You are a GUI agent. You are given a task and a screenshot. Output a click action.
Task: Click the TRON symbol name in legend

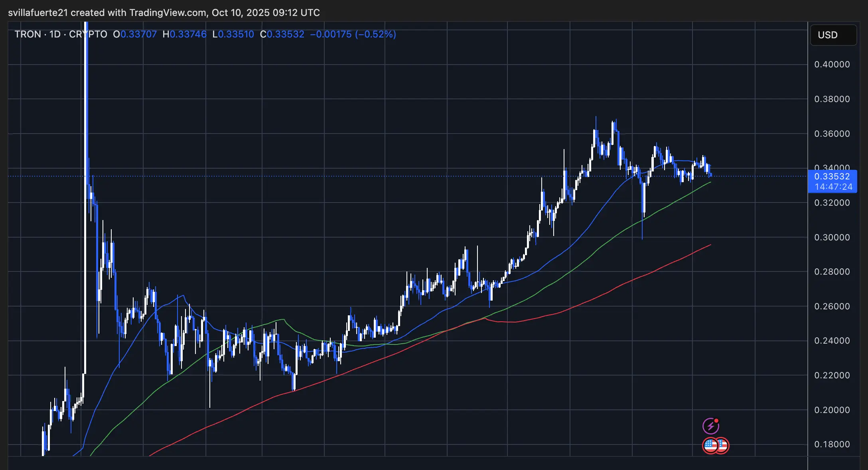(28, 34)
